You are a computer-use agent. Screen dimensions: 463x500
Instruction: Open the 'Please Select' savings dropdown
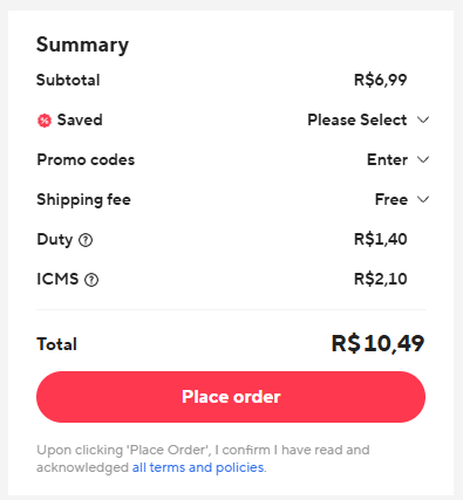(x=357, y=120)
